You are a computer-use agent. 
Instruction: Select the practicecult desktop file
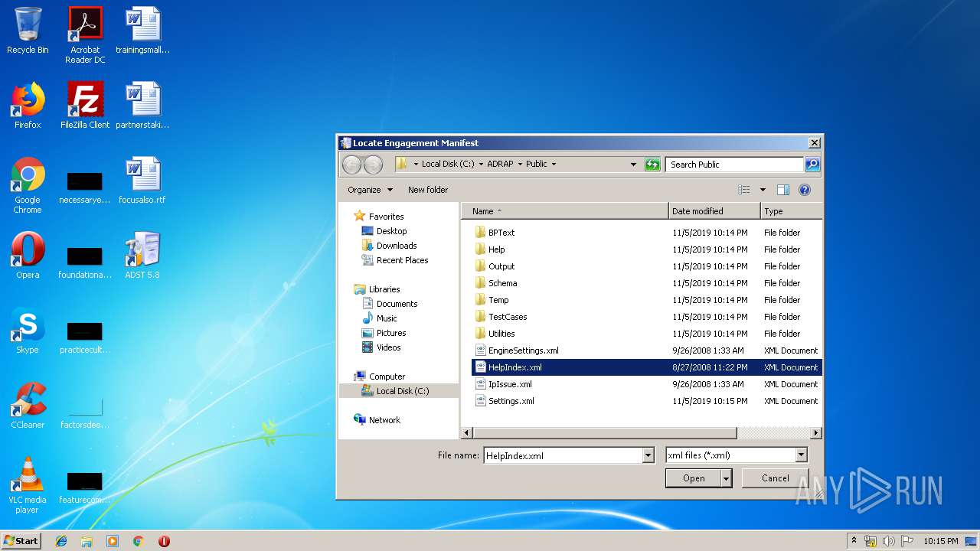click(85, 338)
